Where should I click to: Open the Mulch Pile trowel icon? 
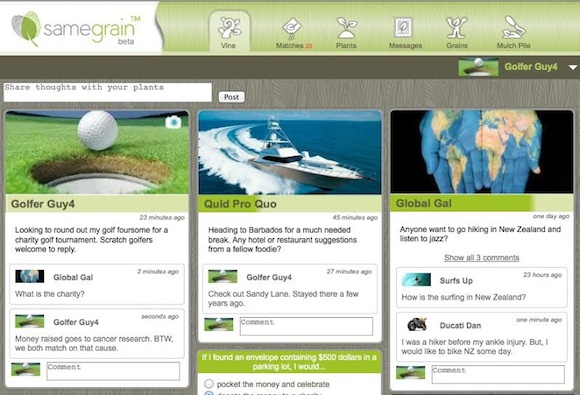click(513, 27)
